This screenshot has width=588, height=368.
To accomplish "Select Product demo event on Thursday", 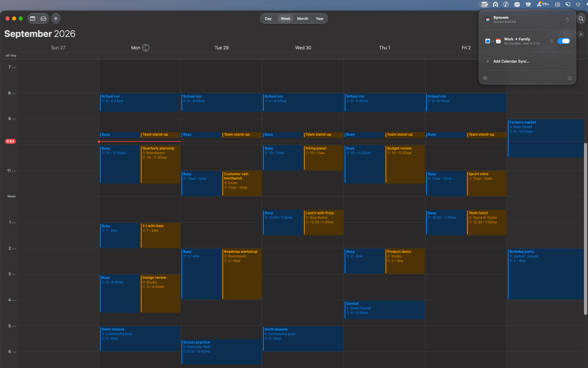I will tap(405, 261).
